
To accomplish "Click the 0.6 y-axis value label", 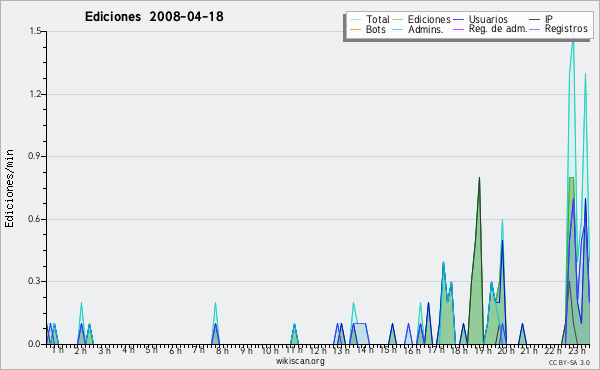I will pyautogui.click(x=35, y=219).
